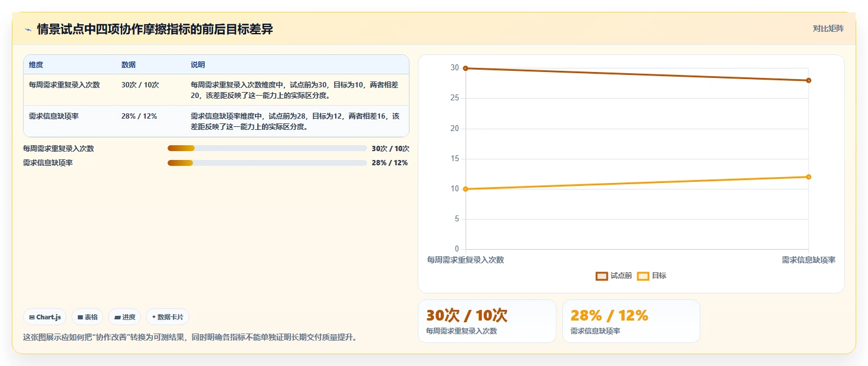Click the Chart.js tag chip

[x=45, y=317]
